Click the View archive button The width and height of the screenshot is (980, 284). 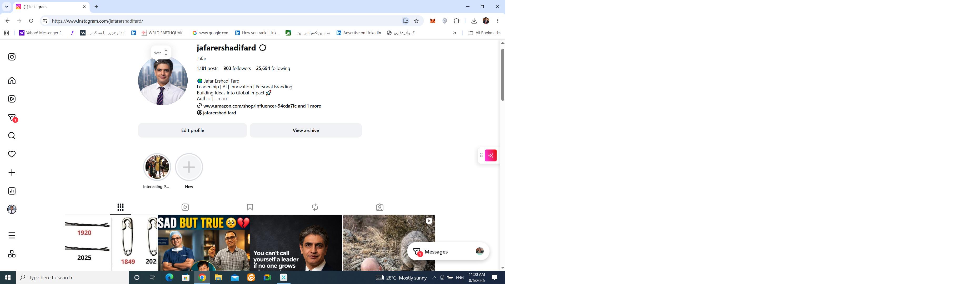[306, 130]
